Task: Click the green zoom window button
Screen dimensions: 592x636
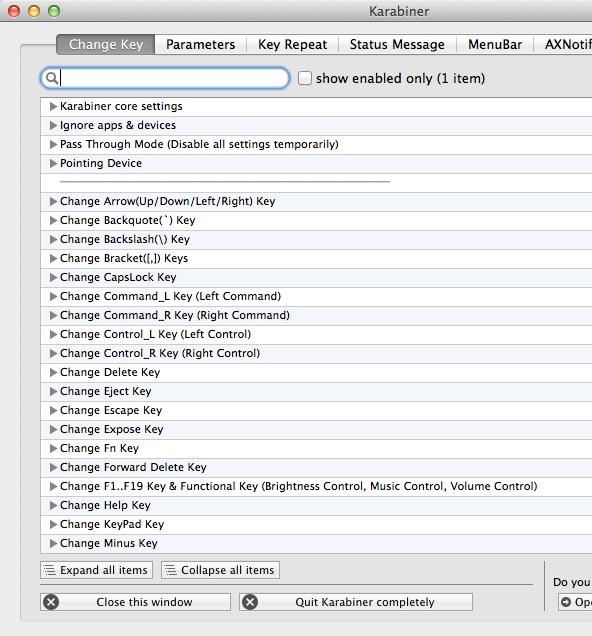Action: [x=54, y=11]
